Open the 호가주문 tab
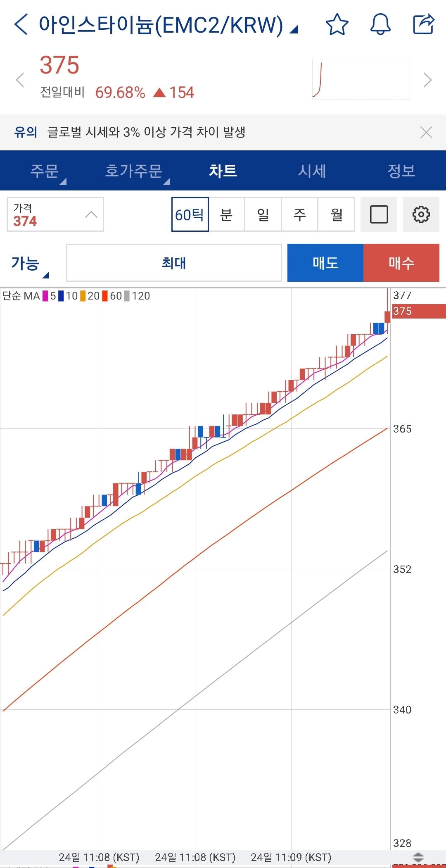 [x=134, y=171]
